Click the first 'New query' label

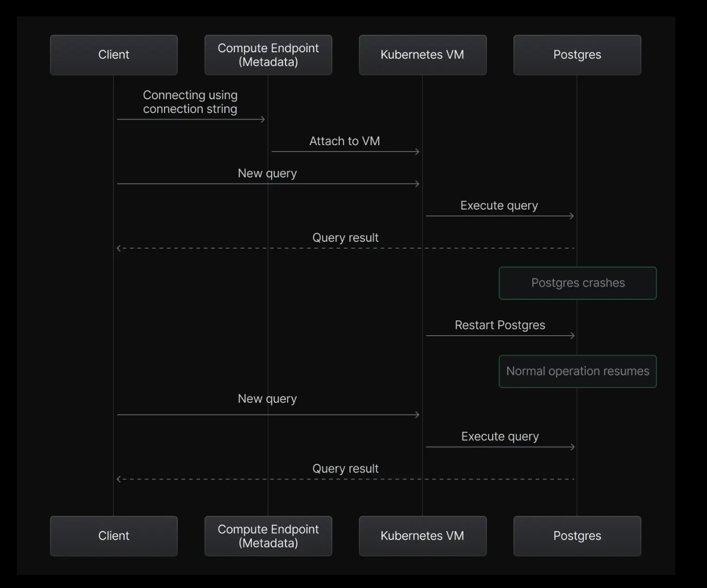pyautogui.click(x=267, y=174)
